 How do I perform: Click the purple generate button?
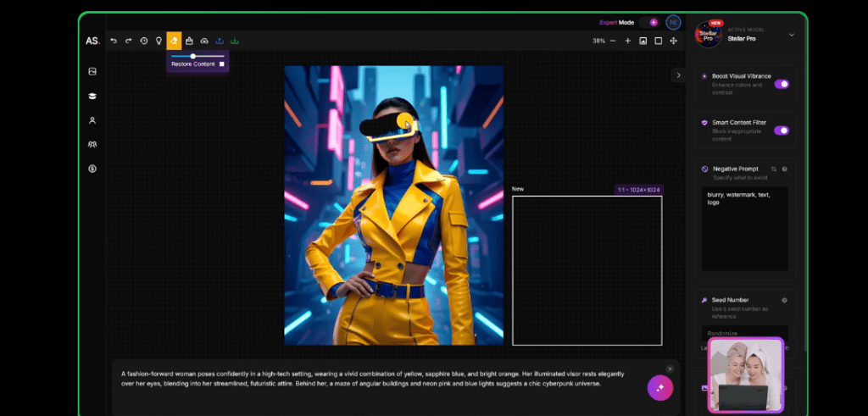point(659,388)
